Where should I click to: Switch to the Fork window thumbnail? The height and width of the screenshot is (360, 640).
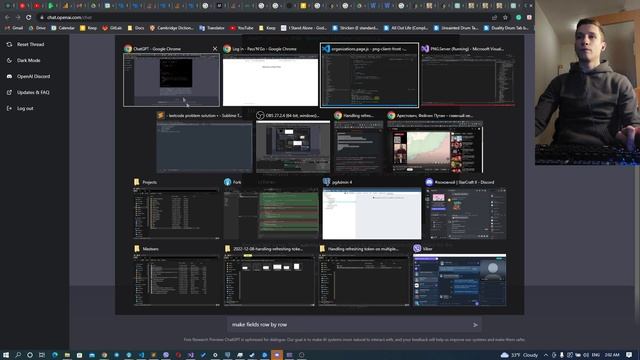pyautogui.click(x=271, y=213)
